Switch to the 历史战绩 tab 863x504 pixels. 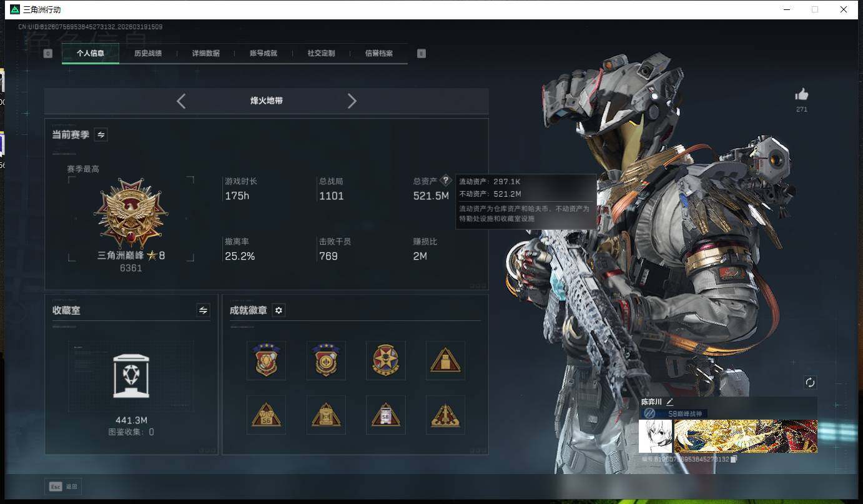(x=148, y=54)
